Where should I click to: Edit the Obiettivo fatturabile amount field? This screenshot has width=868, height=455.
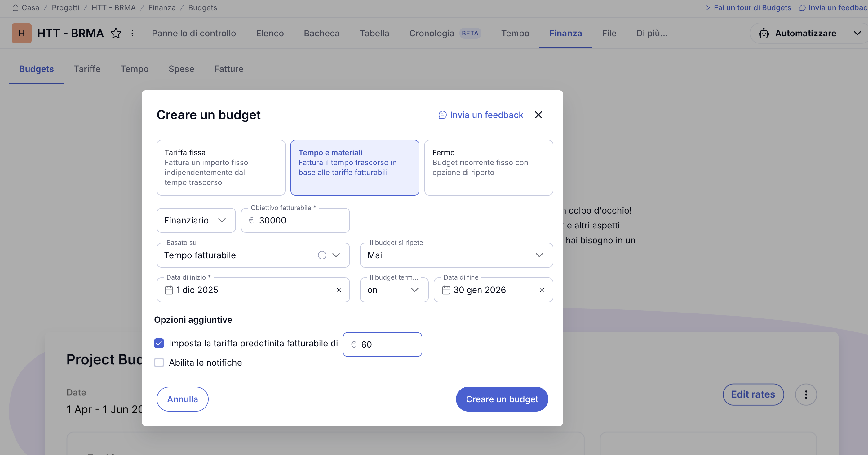(297, 220)
